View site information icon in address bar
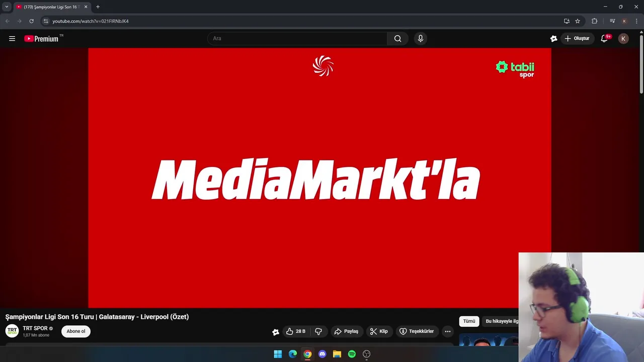 [x=45, y=21]
